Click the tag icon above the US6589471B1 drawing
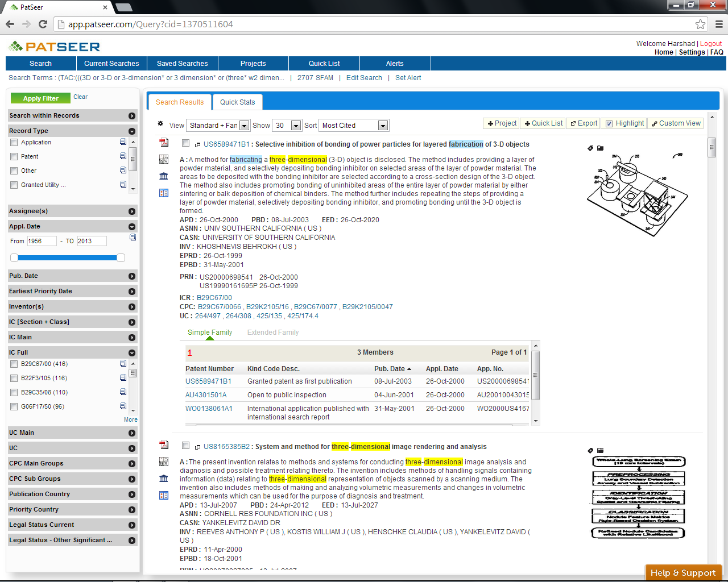The image size is (728, 582). (x=590, y=148)
